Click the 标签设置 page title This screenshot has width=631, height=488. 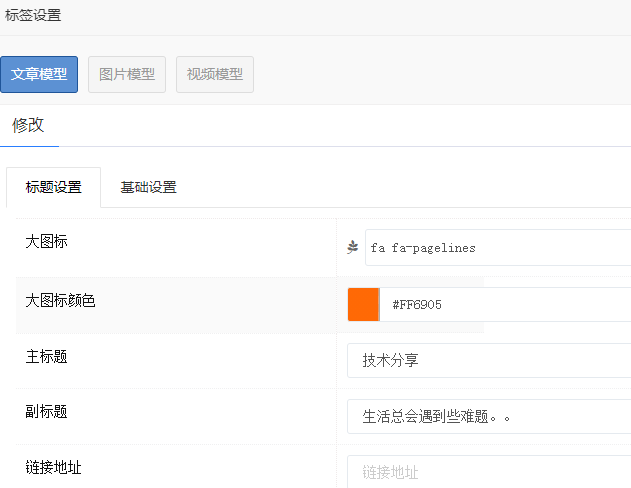33,15
